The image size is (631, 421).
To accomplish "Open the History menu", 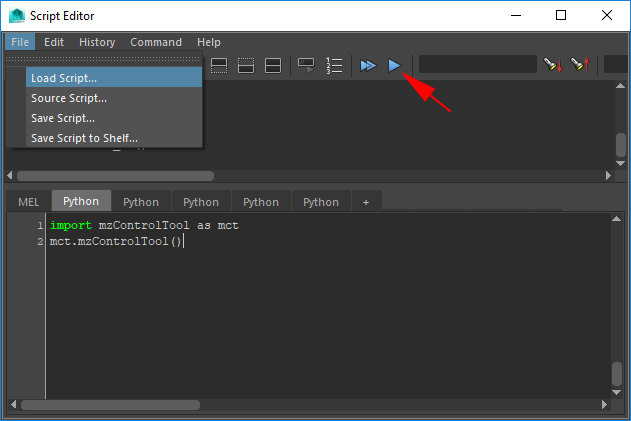I will point(97,42).
